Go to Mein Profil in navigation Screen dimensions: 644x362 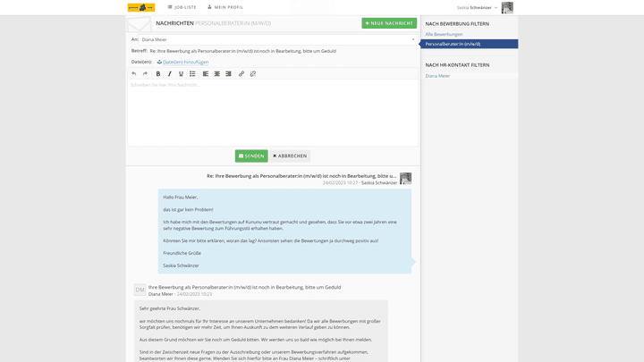[x=225, y=7]
